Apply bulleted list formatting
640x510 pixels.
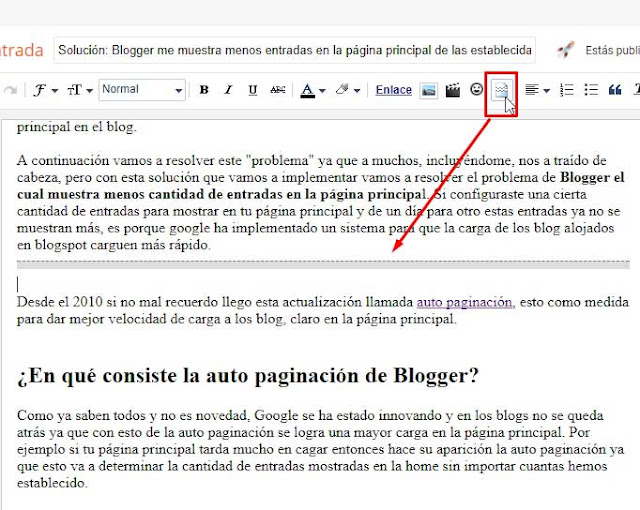click(x=591, y=90)
